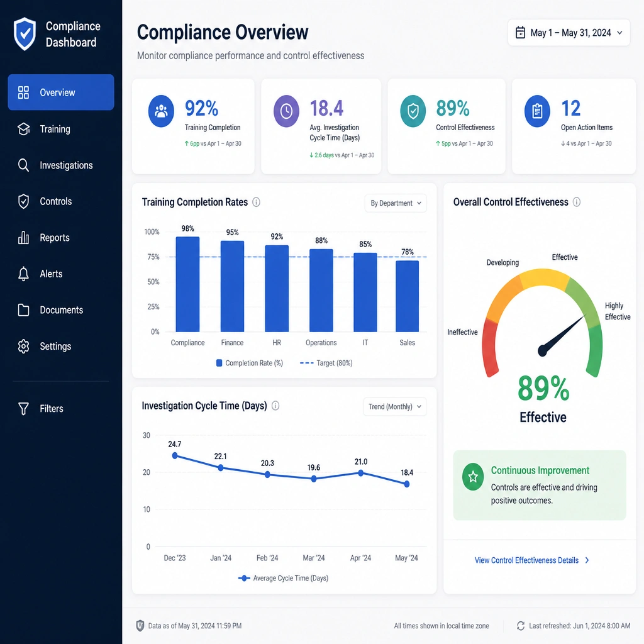Click the Settings gear icon
This screenshot has width=644, height=644.
point(23,347)
